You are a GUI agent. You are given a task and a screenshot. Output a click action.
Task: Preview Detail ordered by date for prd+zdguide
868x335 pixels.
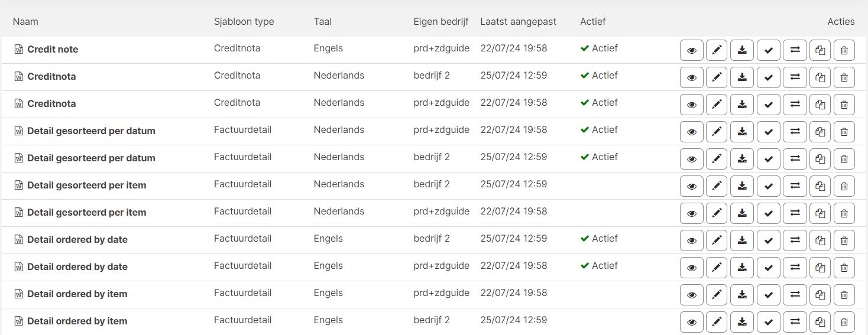coord(692,268)
